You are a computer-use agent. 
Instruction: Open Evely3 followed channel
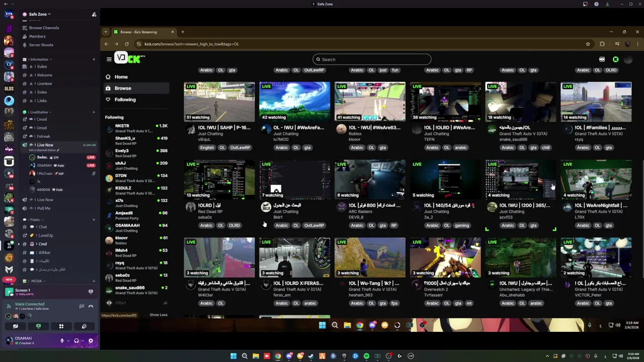point(136,153)
